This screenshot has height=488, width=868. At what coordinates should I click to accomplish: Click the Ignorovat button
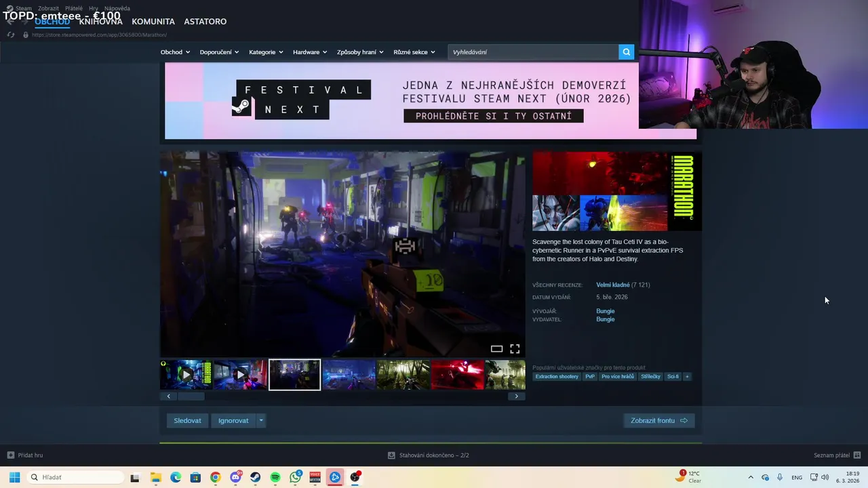[x=233, y=421]
